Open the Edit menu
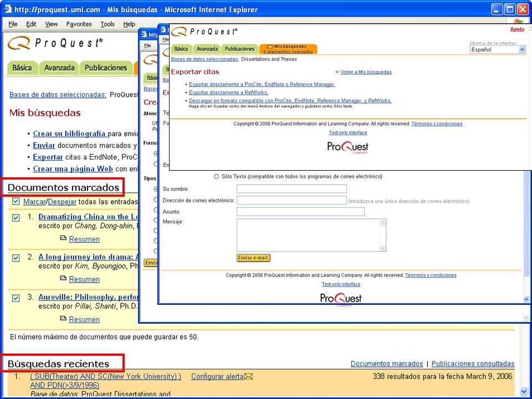 31,24
